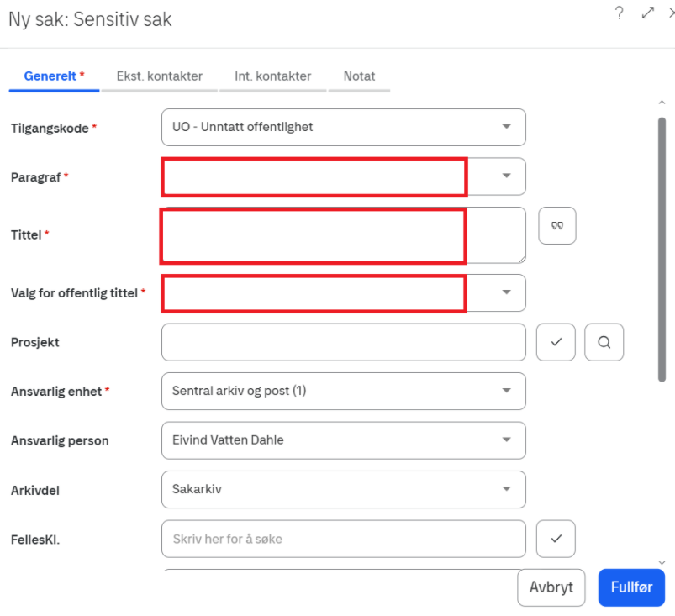Click the quote icon beside the Tittel field
This screenshot has width=675, height=616.
pyautogui.click(x=556, y=225)
